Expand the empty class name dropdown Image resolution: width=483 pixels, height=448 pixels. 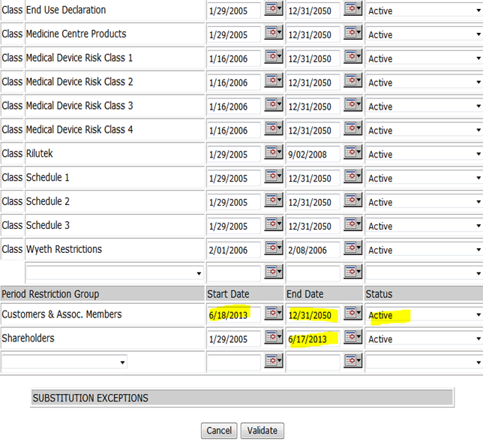[x=115, y=273]
